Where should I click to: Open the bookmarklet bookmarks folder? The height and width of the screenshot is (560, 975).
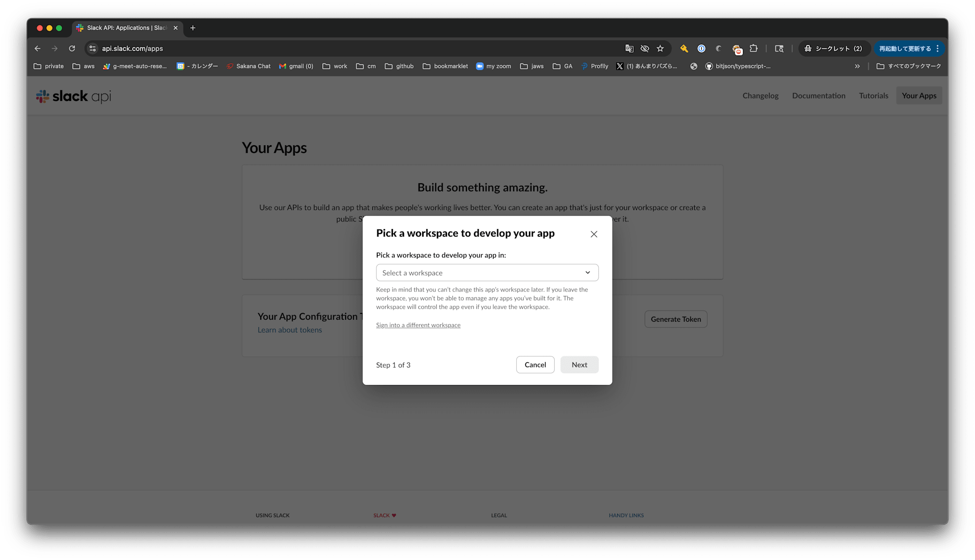point(445,66)
